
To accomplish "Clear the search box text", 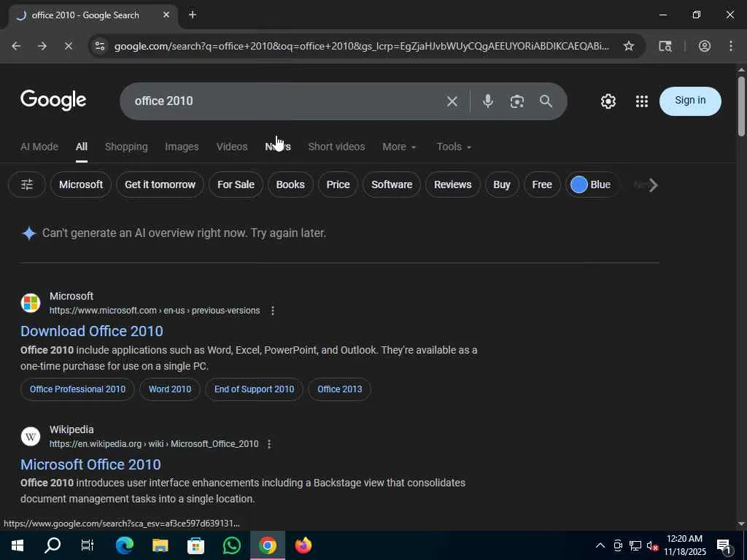I will (452, 101).
